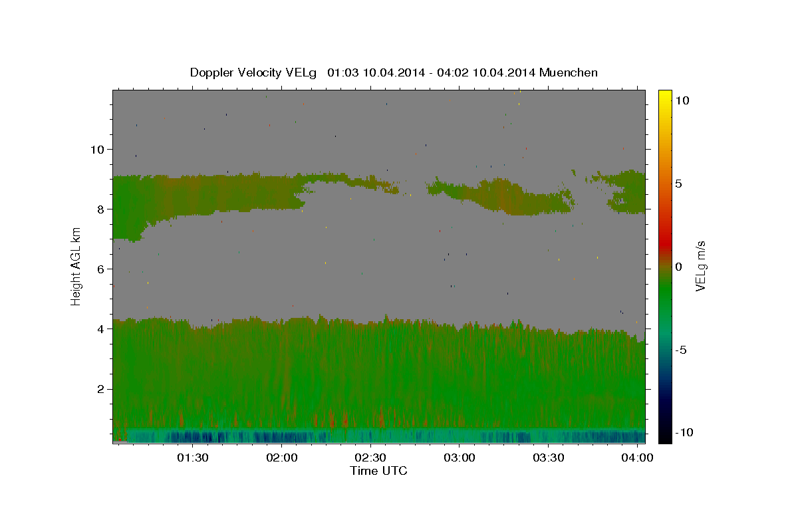
Task: Click the plot title 'Doppler Velocity VELg'
Action: [255, 72]
